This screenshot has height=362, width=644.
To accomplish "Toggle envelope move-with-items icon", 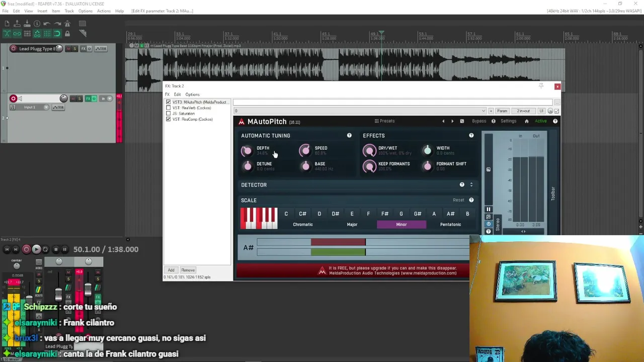I will click(37, 34).
